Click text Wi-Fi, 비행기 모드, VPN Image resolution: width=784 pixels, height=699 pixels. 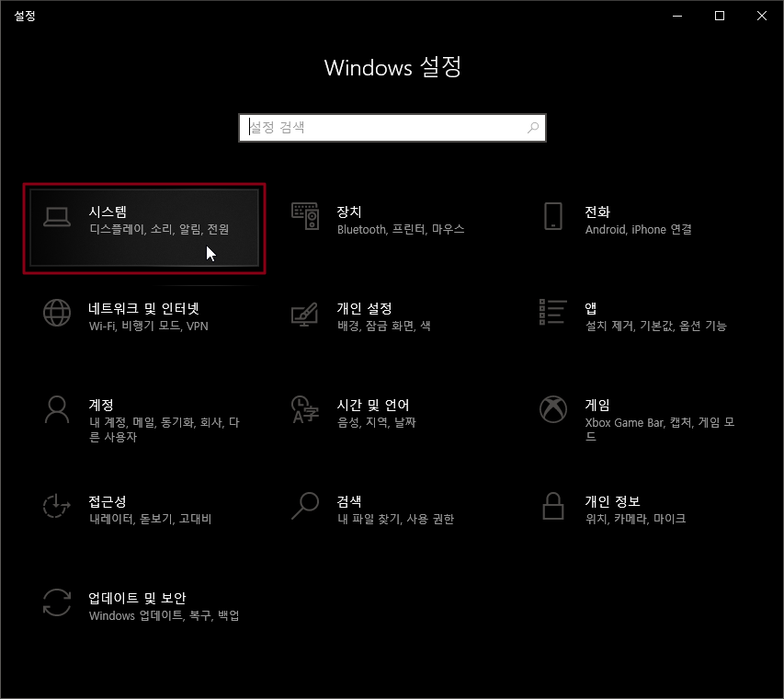(x=149, y=327)
